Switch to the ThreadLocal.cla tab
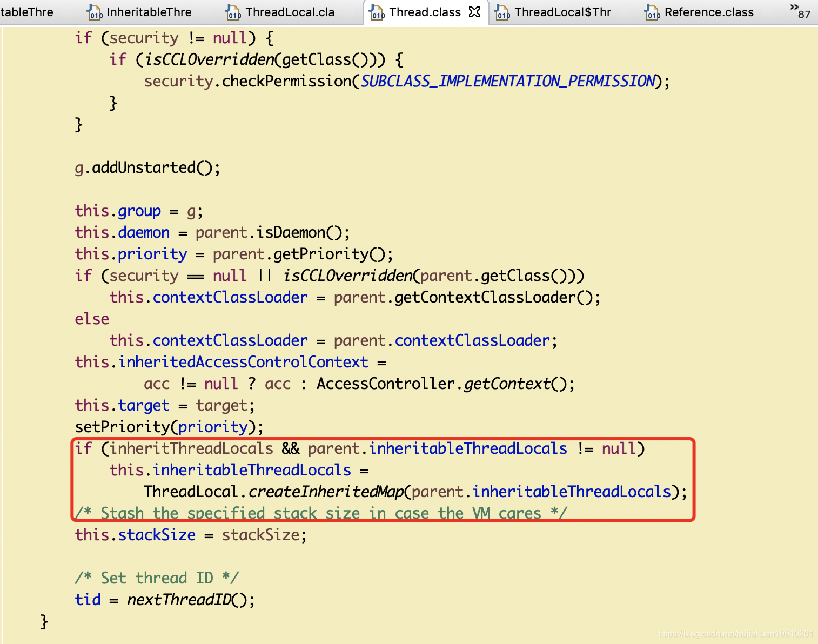This screenshot has width=818, height=644. click(x=290, y=12)
